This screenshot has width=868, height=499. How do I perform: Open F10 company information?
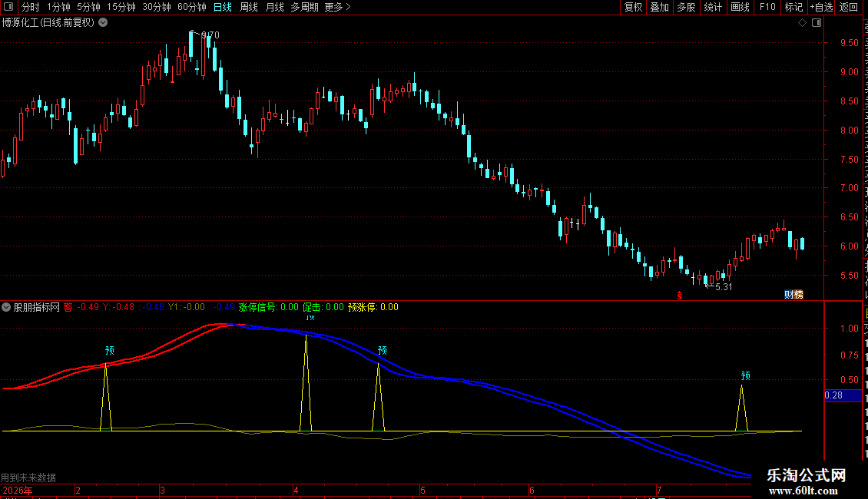(x=767, y=7)
